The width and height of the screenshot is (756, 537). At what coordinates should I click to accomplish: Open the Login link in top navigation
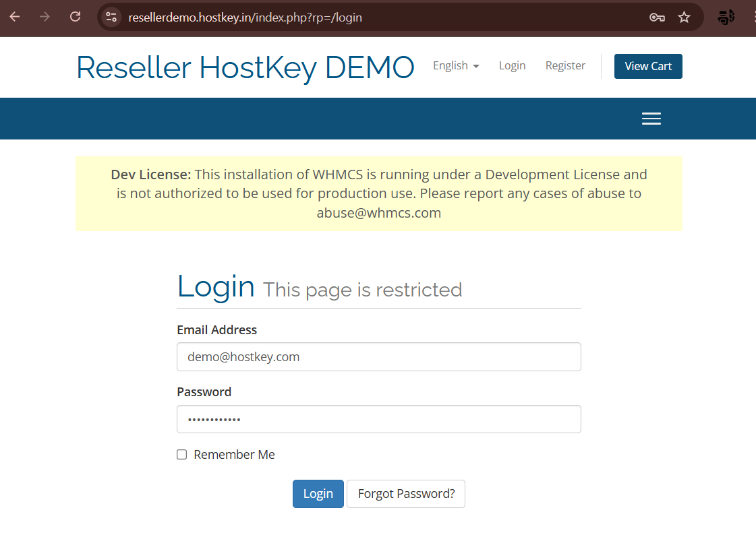[512, 66]
